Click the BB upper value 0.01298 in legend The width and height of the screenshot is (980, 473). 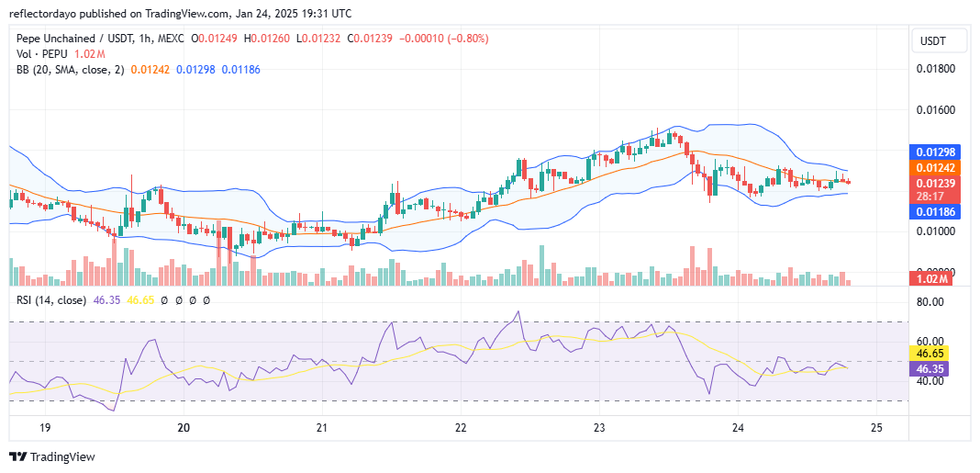point(195,70)
